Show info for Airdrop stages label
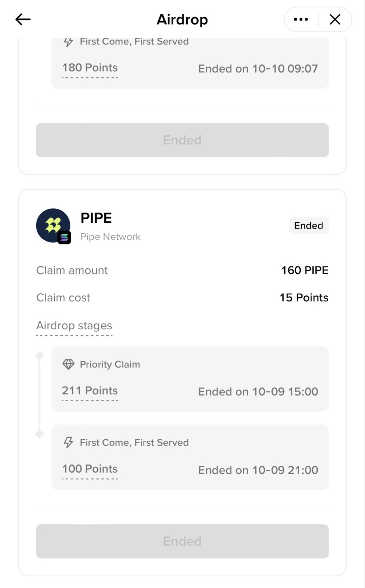This screenshot has height=588, width=365. click(74, 326)
